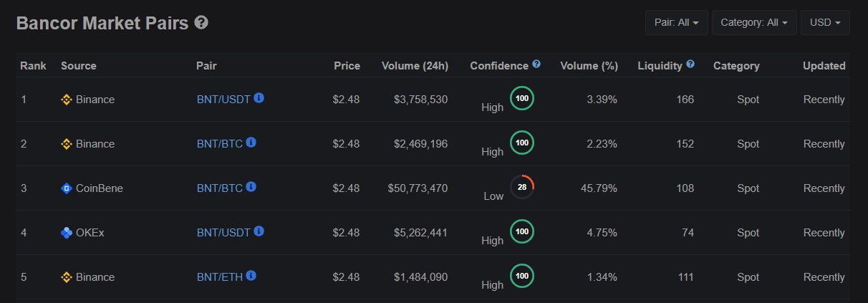Sort table by Price column header
This screenshot has height=303, width=868.
point(347,66)
